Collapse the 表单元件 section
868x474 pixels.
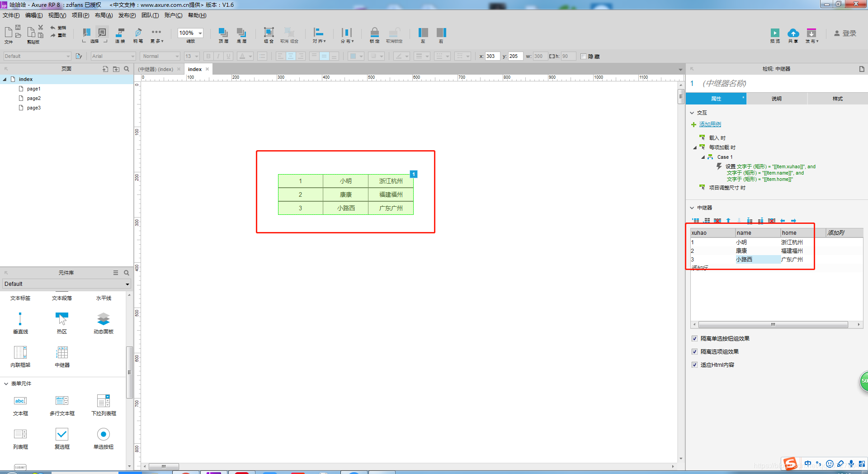point(6,384)
